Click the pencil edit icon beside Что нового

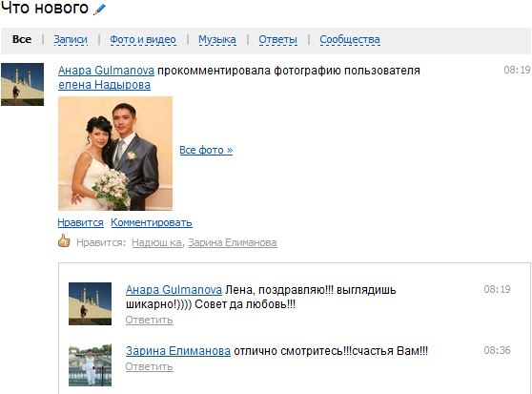pos(99,9)
